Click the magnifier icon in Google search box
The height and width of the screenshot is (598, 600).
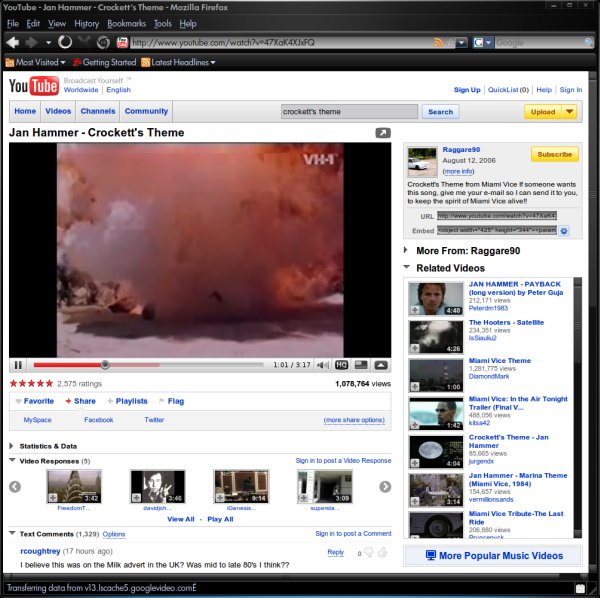coord(588,42)
